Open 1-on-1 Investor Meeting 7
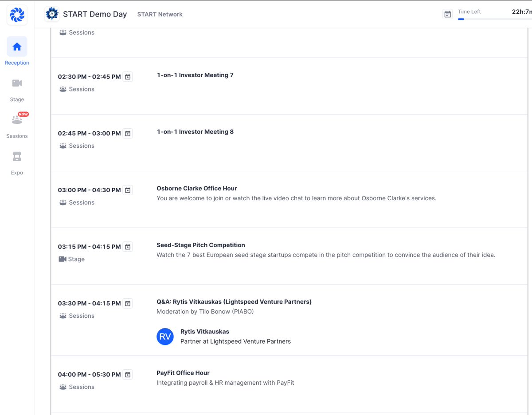The width and height of the screenshot is (532, 415). (195, 75)
